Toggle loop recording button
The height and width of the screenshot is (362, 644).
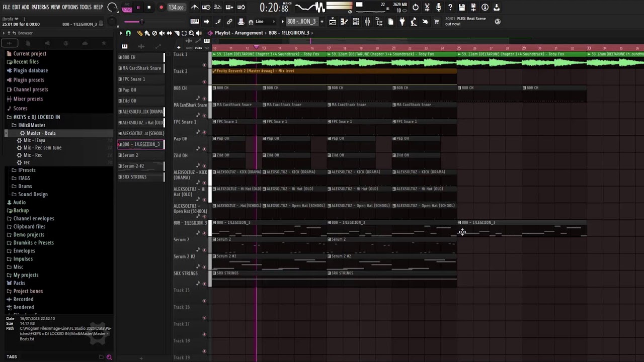pyautogui.click(x=241, y=7)
